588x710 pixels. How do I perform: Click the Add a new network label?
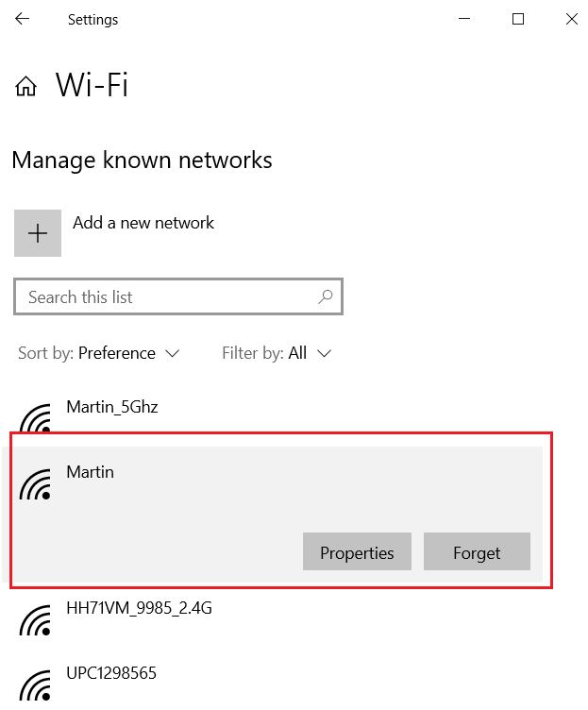point(143,223)
